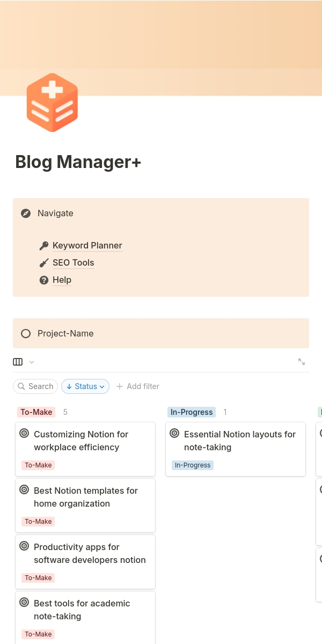Image resolution: width=322 pixels, height=644 pixels.
Task: Click the To-Make tag on Best Notion templates card
Action: pyautogui.click(x=38, y=522)
